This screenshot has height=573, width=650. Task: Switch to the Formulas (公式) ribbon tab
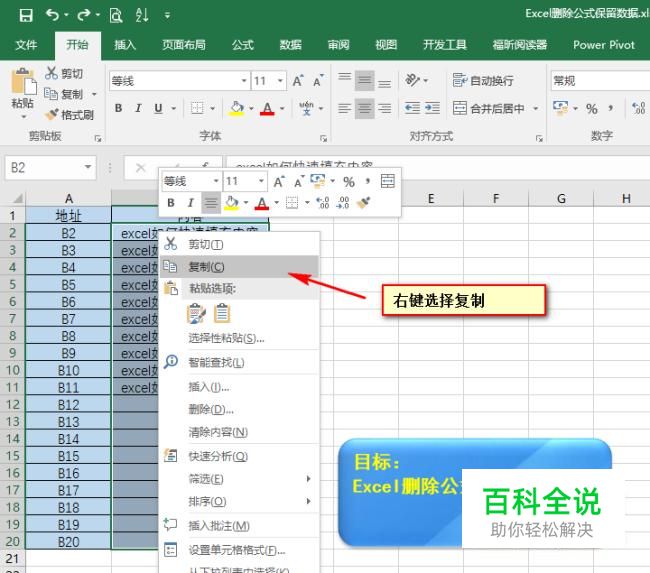pyautogui.click(x=243, y=45)
